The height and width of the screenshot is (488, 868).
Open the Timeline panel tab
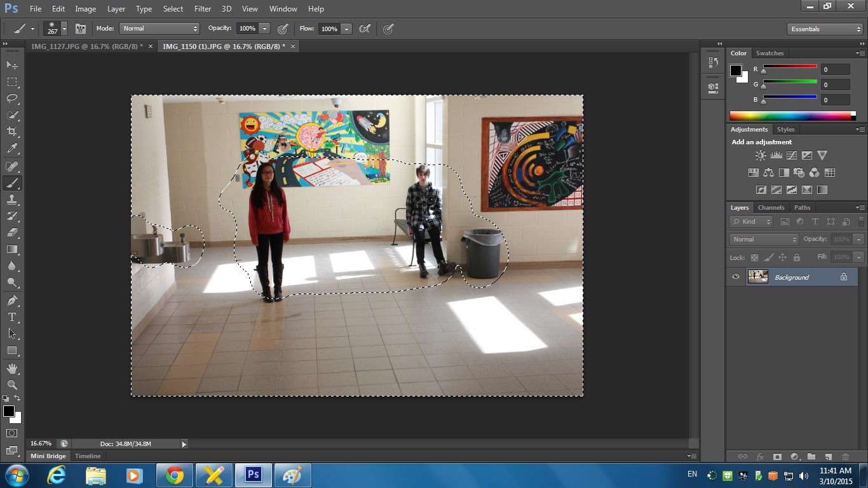click(88, 456)
